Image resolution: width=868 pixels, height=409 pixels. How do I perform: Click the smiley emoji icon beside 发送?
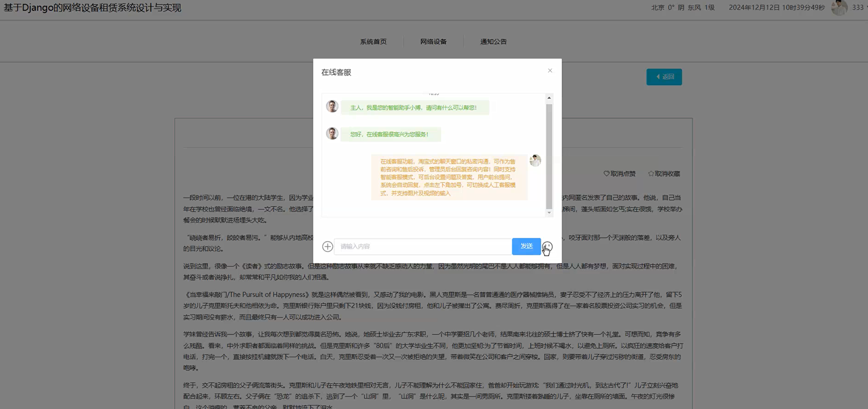pos(547,246)
